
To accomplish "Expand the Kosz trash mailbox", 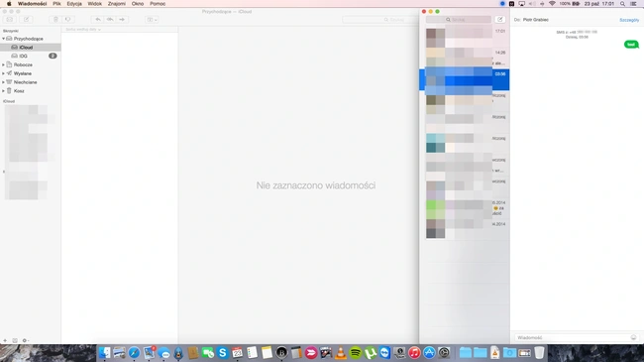I will (x=3, y=91).
